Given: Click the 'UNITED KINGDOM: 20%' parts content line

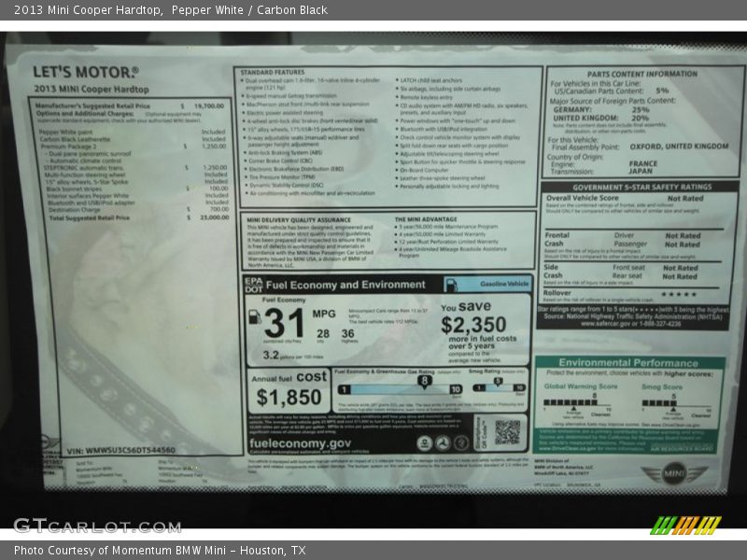Looking at the screenshot, I should pyautogui.click(x=601, y=118).
